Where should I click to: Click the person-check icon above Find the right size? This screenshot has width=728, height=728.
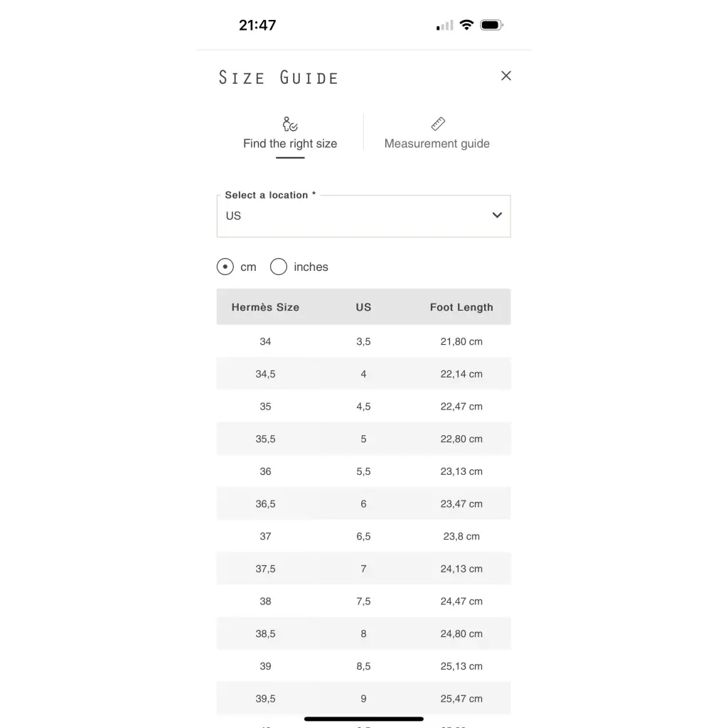(290, 124)
